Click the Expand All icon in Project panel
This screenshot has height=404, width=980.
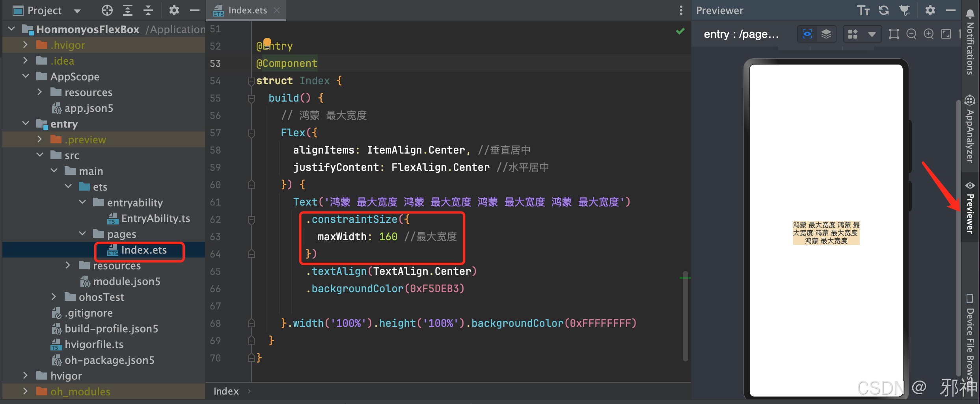(127, 11)
